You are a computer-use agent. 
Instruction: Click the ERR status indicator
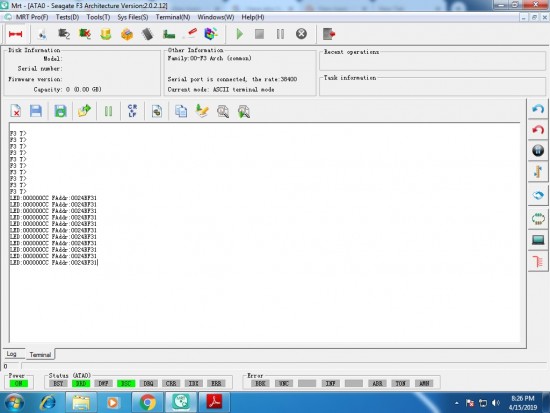pyautogui.click(x=216, y=384)
